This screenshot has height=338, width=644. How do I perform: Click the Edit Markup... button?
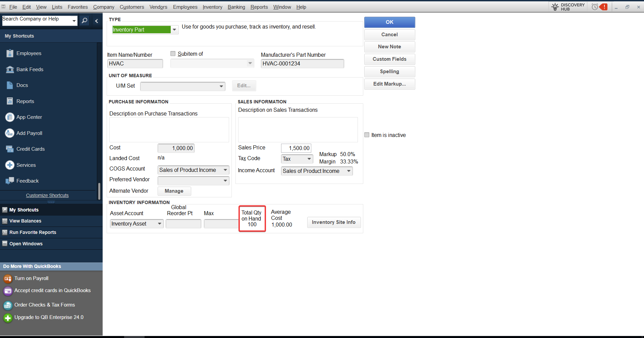click(389, 84)
